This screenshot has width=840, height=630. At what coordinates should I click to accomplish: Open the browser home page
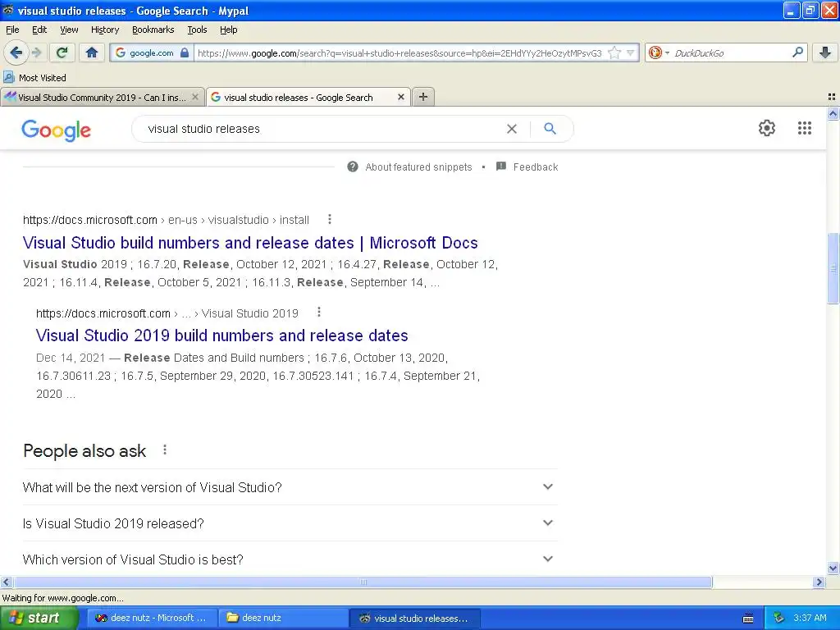coord(92,52)
